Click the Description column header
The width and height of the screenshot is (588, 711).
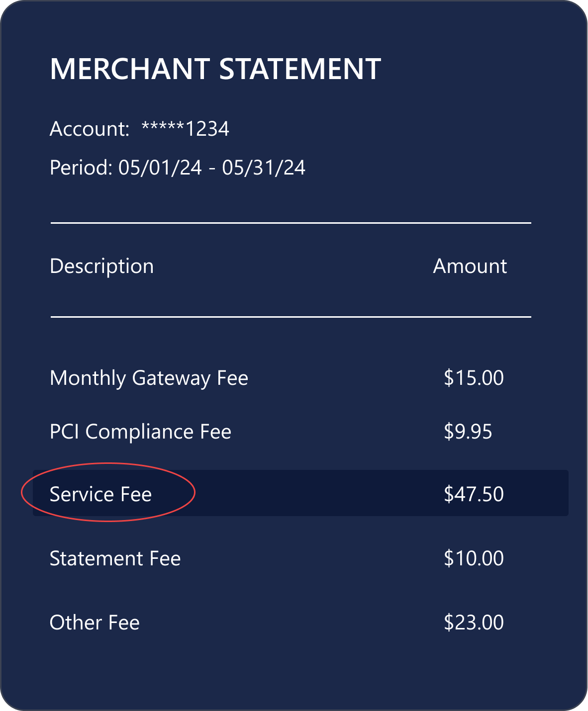coord(101,266)
